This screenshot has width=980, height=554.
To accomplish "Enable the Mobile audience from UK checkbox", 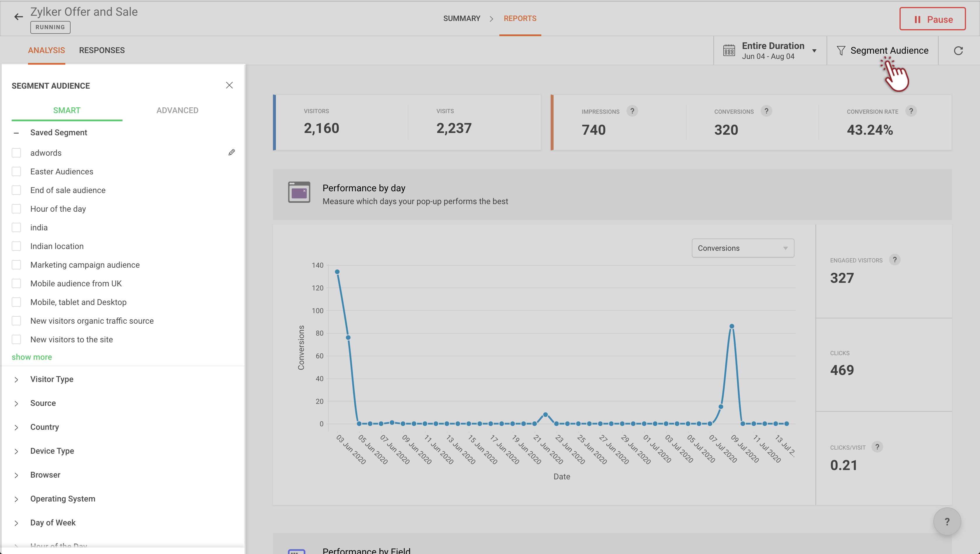I will [16, 283].
